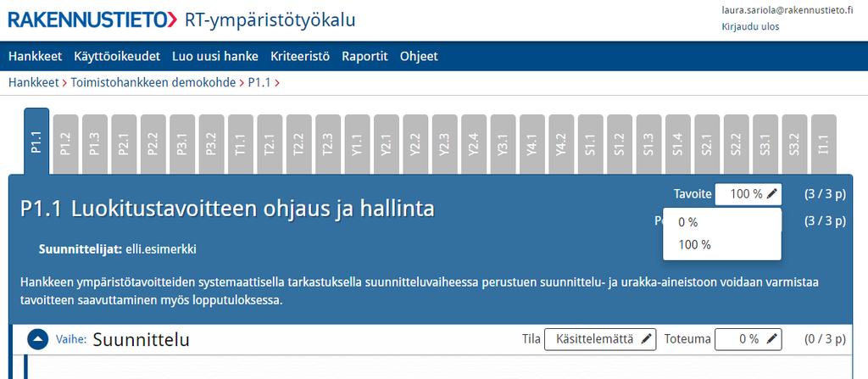This screenshot has width=868, height=379.
Task: Switch to the T2.3 tab
Action: click(x=328, y=144)
